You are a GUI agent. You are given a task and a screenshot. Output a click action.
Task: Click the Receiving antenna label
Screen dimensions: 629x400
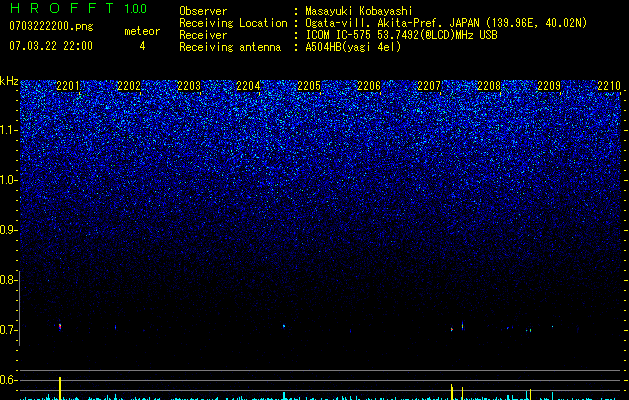click(x=230, y=47)
